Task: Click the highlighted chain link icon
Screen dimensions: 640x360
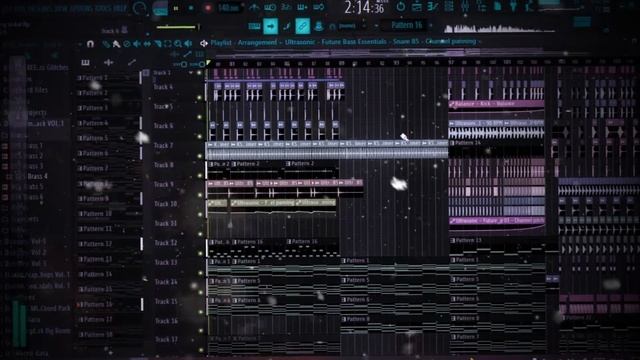Action: [x=302, y=26]
